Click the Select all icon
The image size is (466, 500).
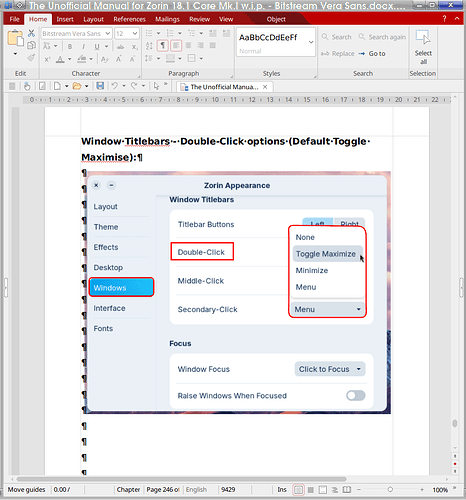423,47
